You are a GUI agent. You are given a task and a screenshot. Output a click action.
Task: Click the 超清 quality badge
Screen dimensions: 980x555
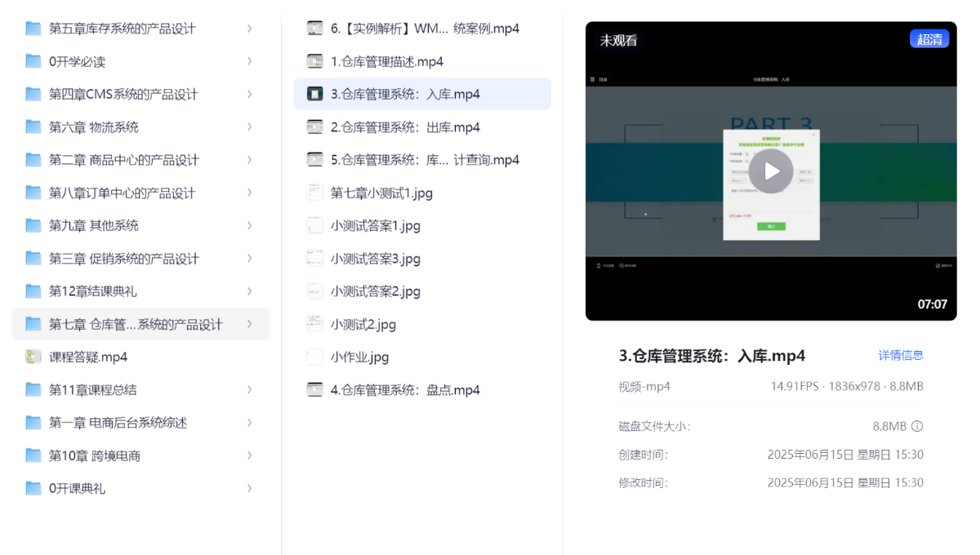pyautogui.click(x=929, y=39)
